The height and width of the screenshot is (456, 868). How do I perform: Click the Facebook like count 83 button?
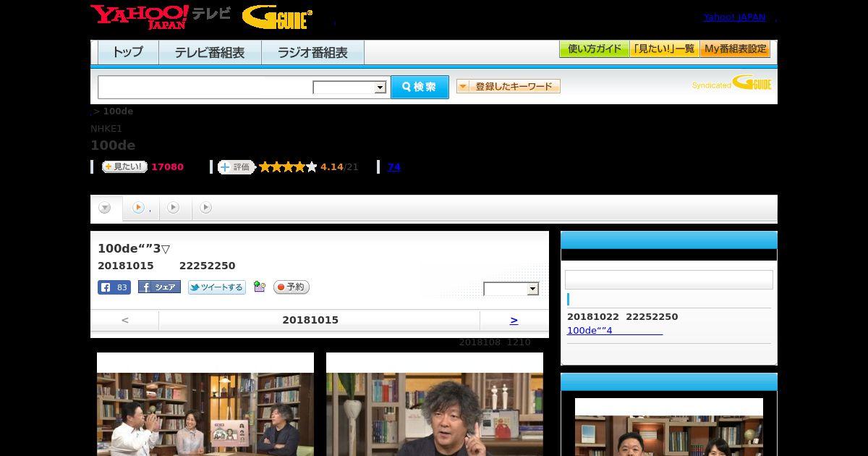click(x=114, y=287)
